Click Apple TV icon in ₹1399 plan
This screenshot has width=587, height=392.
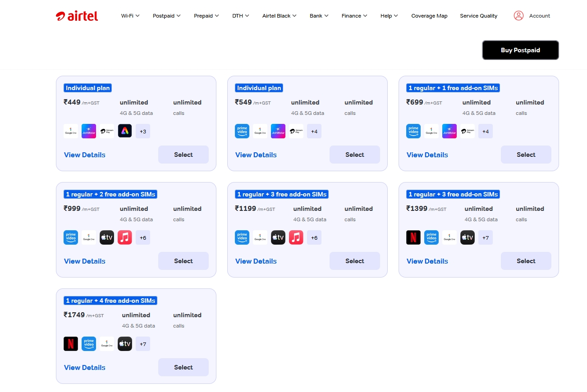click(x=468, y=237)
